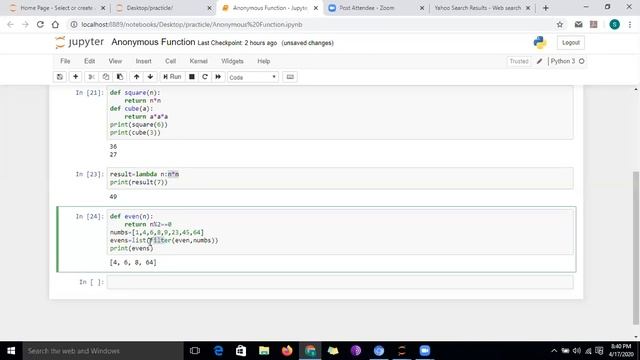The height and width of the screenshot is (360, 640).
Task: Click inside the In [23] lambda cell
Action: 340,178
